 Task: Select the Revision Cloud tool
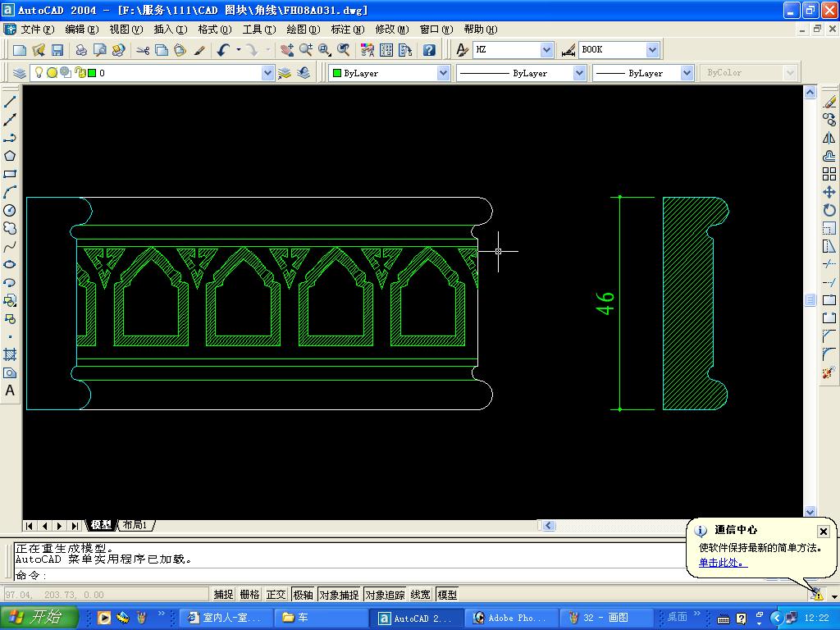tap(10, 229)
